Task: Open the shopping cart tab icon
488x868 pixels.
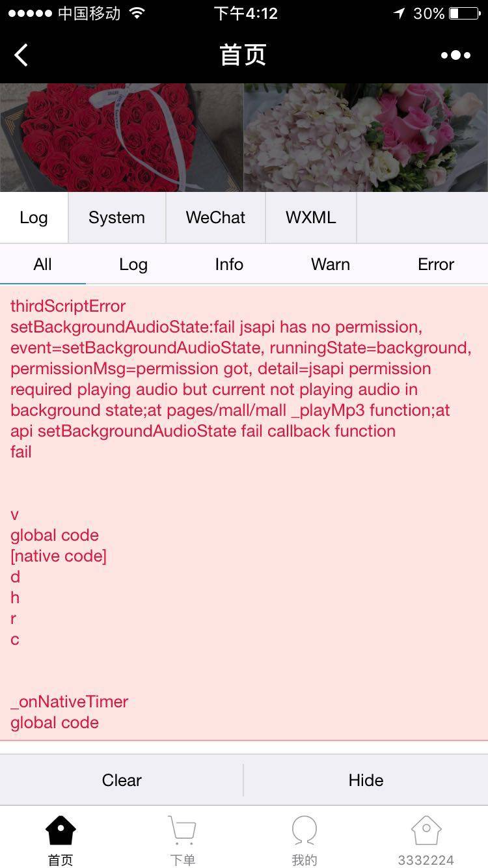Action: point(182,832)
